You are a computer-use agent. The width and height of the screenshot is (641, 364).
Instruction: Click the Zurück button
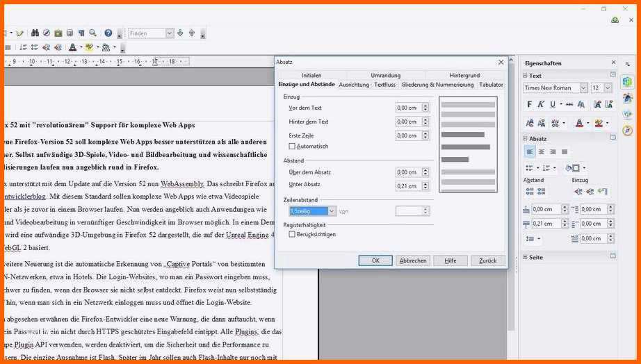(x=487, y=260)
